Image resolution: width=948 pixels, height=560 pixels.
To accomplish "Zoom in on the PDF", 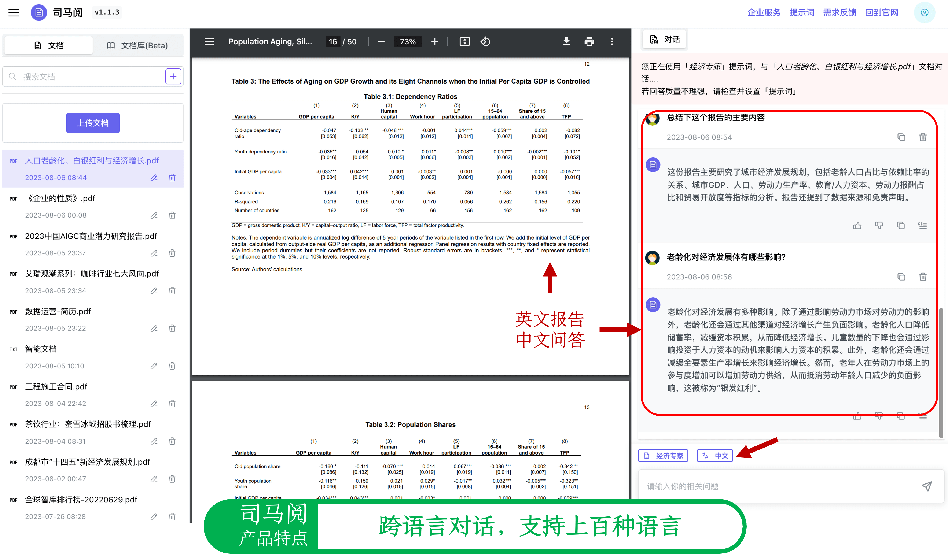I will [x=434, y=41].
